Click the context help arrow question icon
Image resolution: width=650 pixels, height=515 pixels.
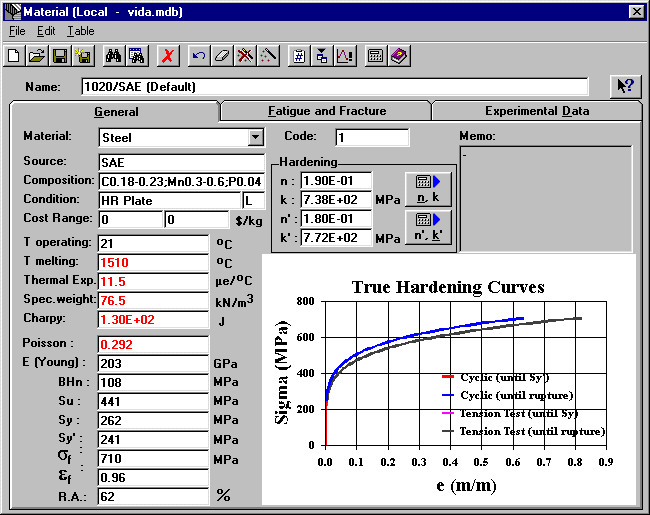point(626,86)
